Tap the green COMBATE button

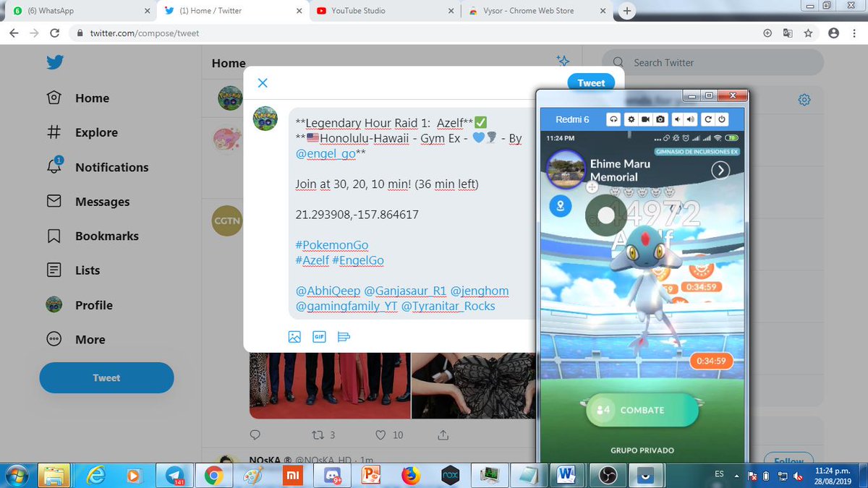point(641,410)
